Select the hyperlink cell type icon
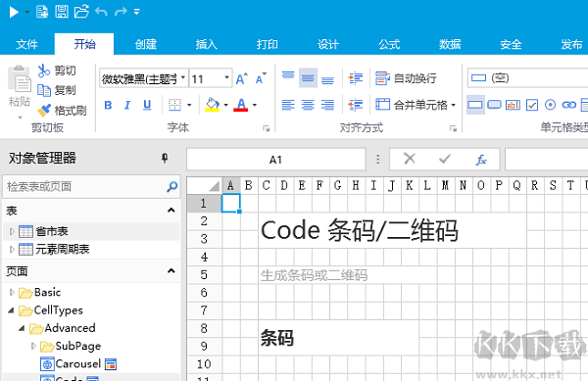Image resolution: width=588 pixels, height=381 pixels. 568,105
